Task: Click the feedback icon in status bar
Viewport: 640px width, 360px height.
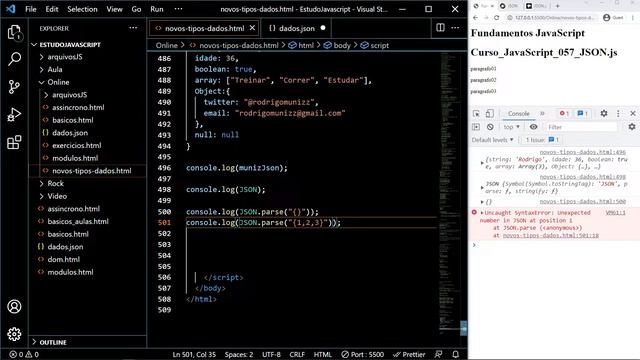Action: click(x=438, y=354)
